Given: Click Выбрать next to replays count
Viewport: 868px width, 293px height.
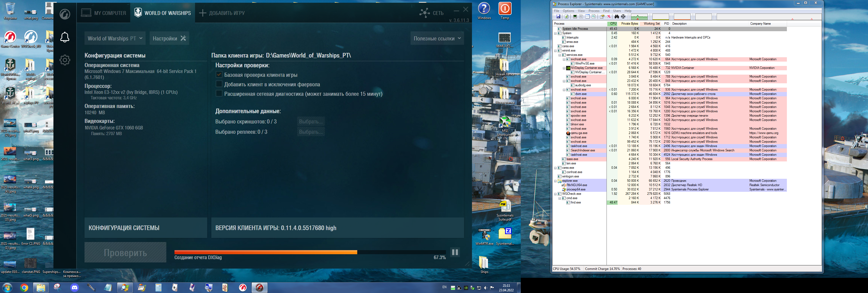Looking at the screenshot, I should pos(311,132).
